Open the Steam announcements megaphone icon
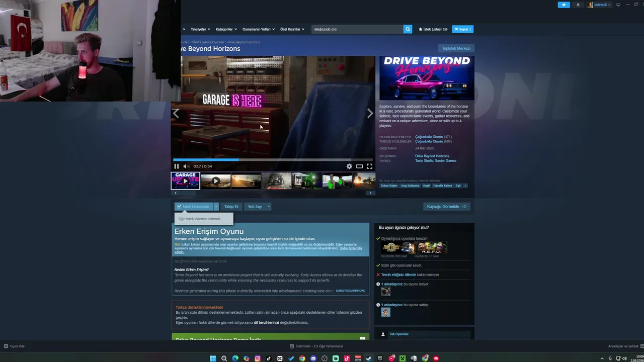Image resolution: width=644 pixels, height=362 pixels. click(563, 5)
